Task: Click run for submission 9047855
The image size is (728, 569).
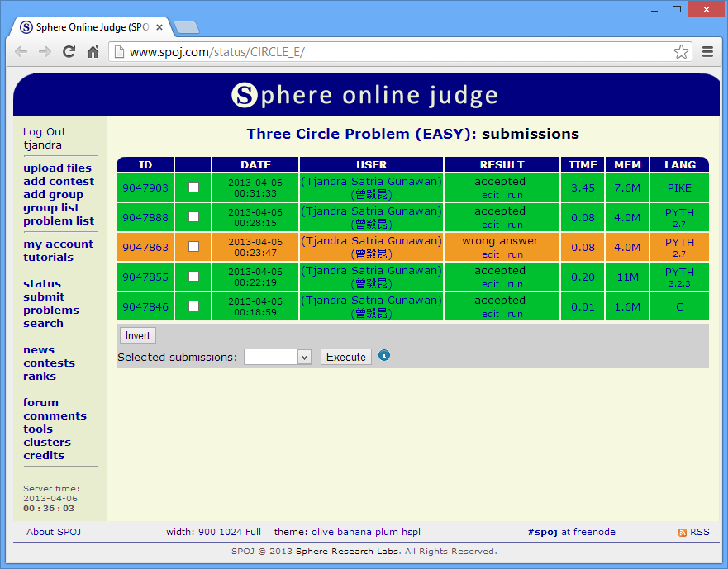Action: click(x=515, y=284)
